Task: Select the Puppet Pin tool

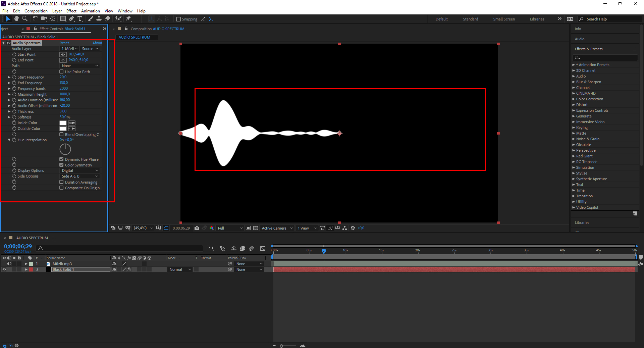Action: (128, 19)
